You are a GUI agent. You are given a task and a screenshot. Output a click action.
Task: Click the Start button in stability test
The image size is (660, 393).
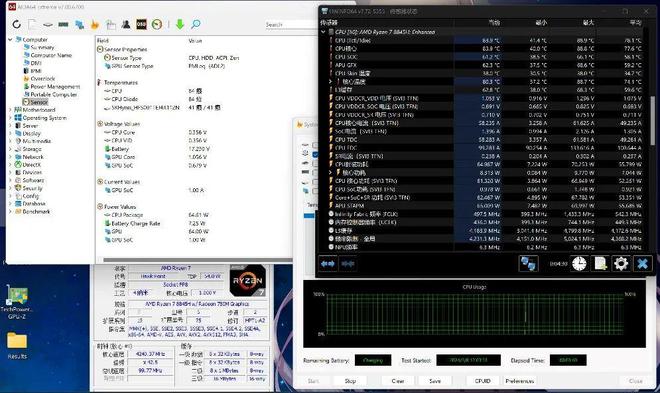[x=313, y=381]
